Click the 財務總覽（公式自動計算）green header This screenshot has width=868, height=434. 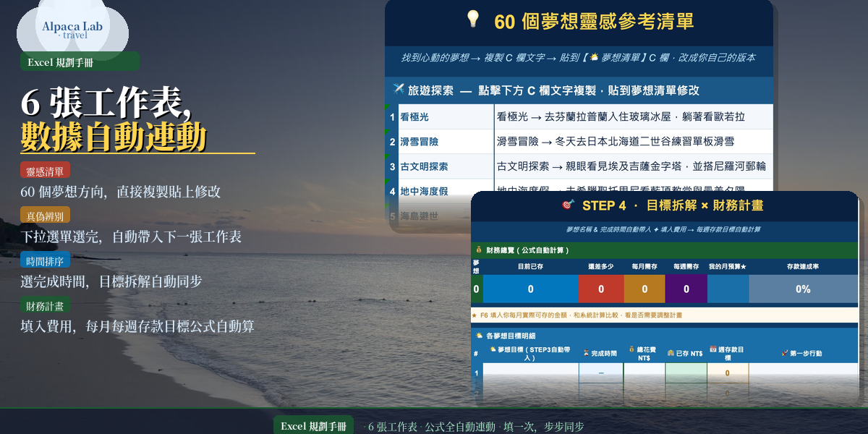665,250
